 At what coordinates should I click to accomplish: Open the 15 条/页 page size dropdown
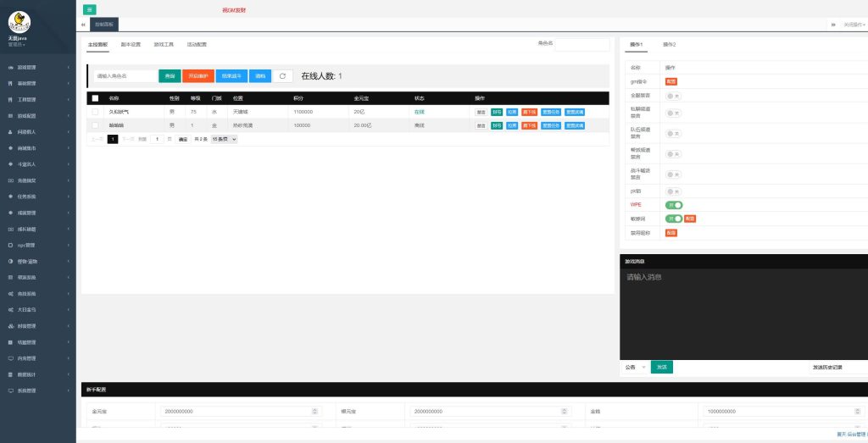point(225,139)
